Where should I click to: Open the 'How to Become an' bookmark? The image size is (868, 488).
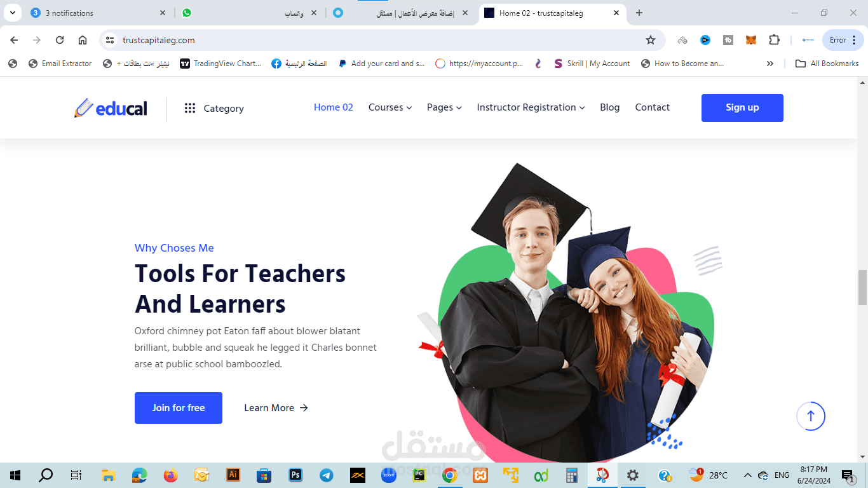[682, 64]
